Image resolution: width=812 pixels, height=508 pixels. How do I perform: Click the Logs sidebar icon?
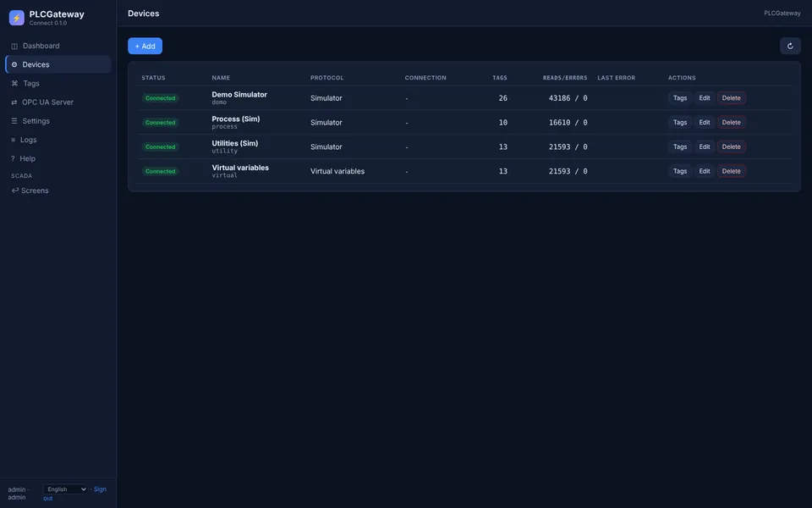(x=14, y=140)
